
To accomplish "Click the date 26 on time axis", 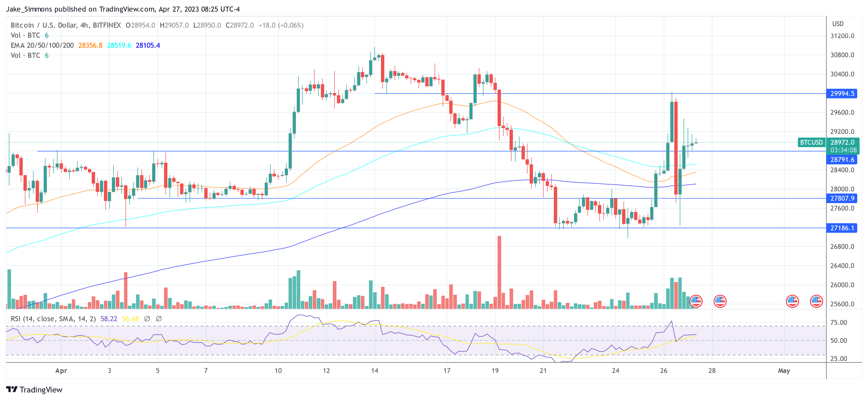I will pos(664,371).
